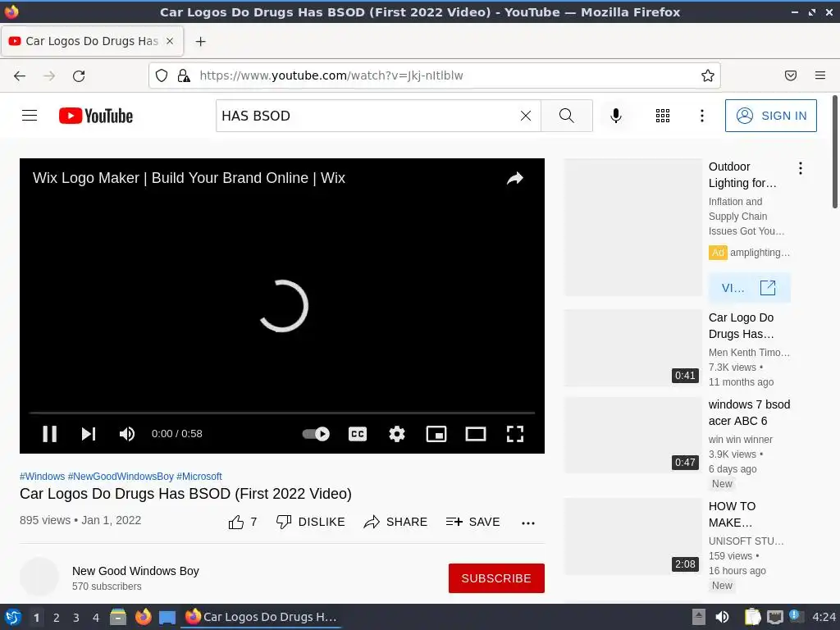Open the HOW TO MAKE suggested video
The width and height of the screenshot is (840, 630).
point(732,514)
